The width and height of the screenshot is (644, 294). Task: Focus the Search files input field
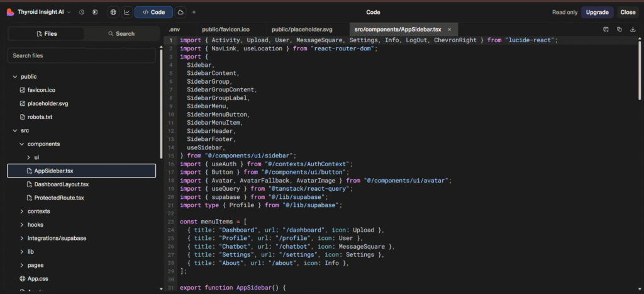pyautogui.click(x=81, y=55)
